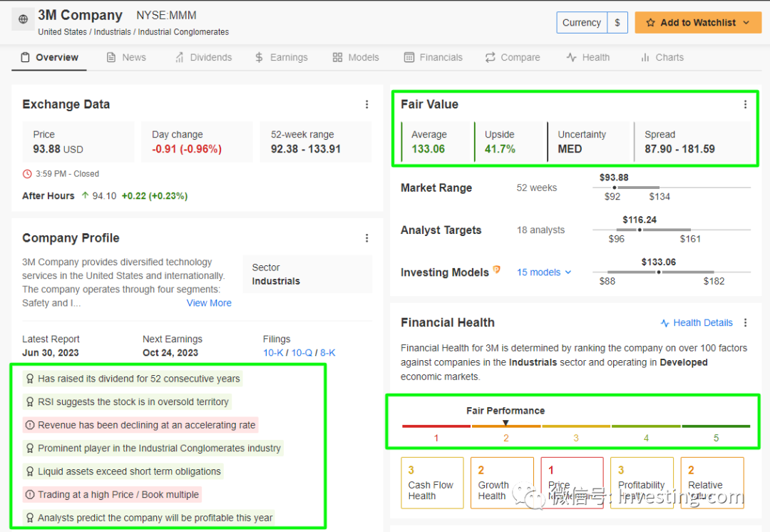Click the After Hours up arrow icon
The width and height of the screenshot is (770, 532).
pos(85,195)
